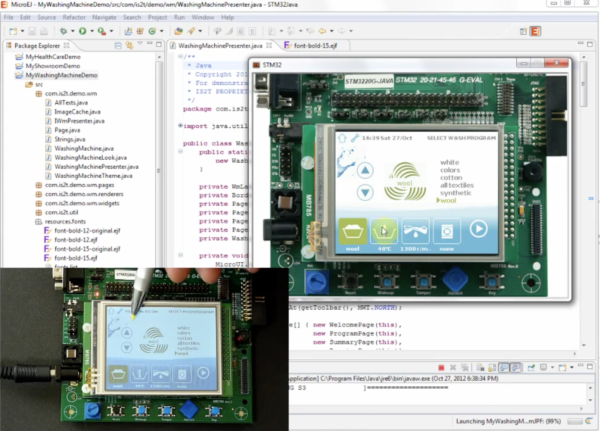This screenshot has height=431, width=600.
Task: Open the Run configurations dropdown arrow
Action: click(92, 31)
